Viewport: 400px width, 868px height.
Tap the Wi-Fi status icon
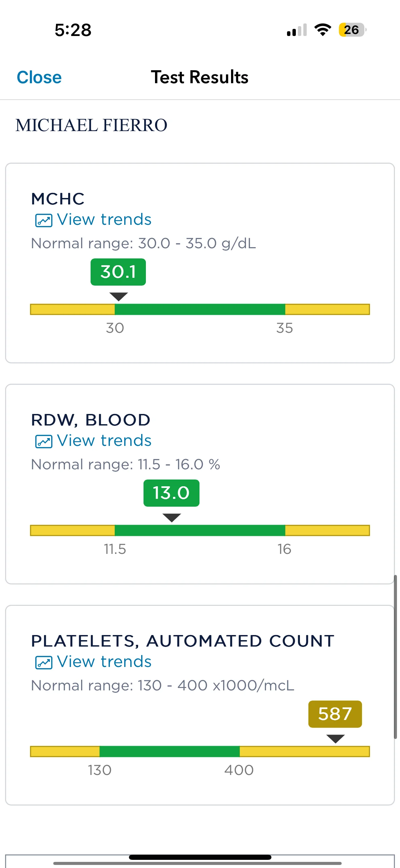point(323,30)
